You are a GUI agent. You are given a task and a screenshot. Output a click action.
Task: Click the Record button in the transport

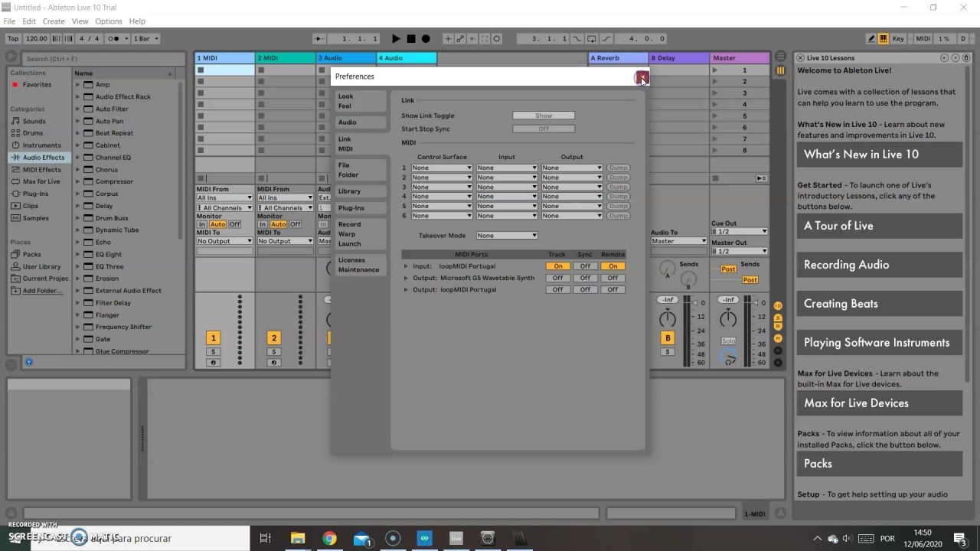426,38
